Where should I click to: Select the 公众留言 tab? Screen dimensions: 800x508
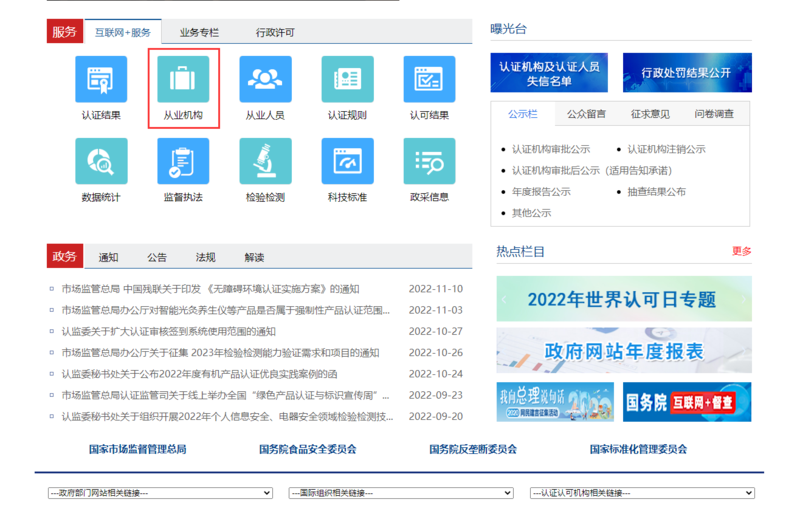coord(586,114)
